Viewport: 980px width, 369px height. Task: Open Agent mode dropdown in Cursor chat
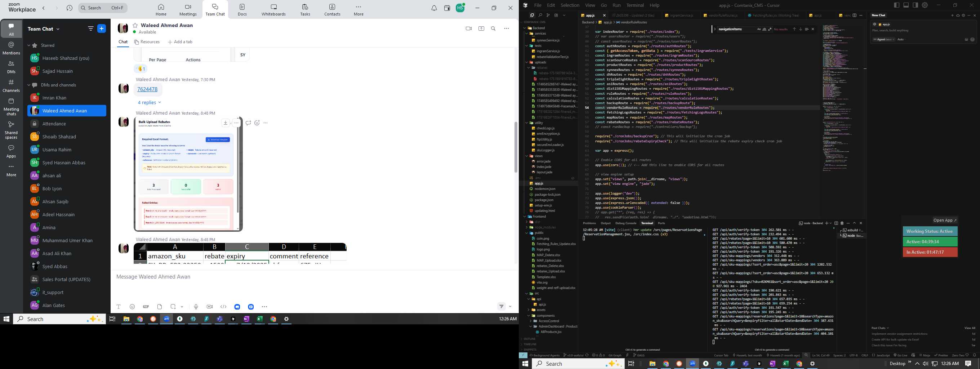[x=883, y=40]
